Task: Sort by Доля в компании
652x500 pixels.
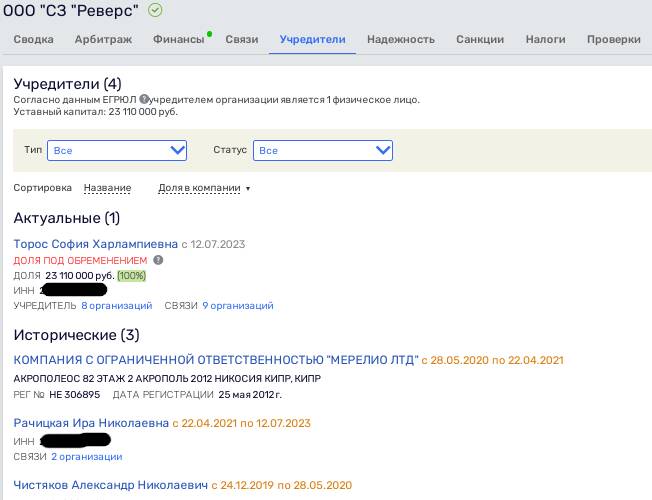Action: [199, 188]
